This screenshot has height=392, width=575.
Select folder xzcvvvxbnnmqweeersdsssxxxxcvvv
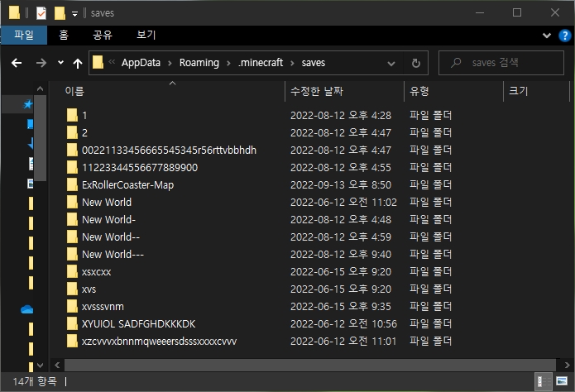(x=159, y=342)
